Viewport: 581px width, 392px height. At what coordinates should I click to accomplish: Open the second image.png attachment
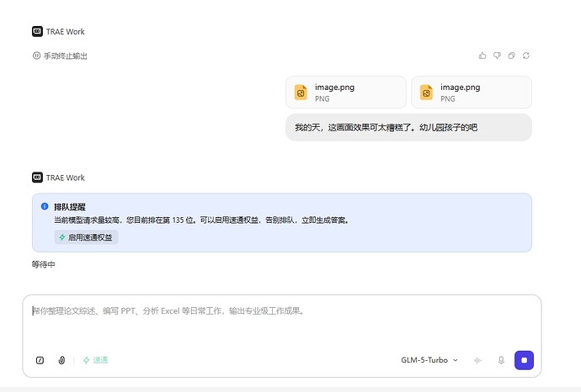click(x=472, y=93)
